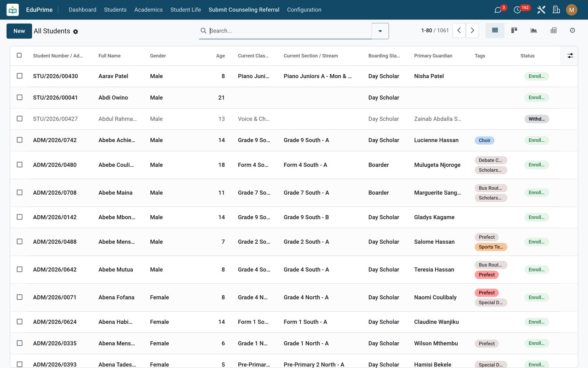Select the Abdi Owino row checkbox
Image resolution: width=588 pixels, height=368 pixels.
19,97
